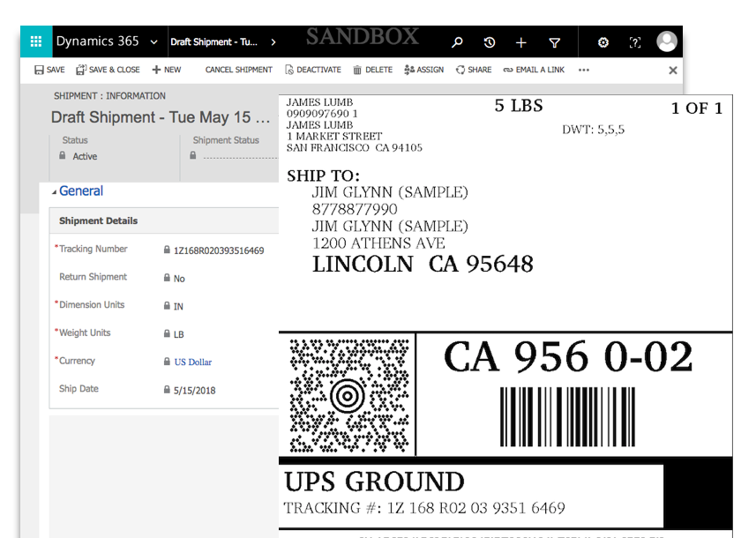The image size is (756, 538).
Task: Open the recent items history icon
Action: (489, 42)
